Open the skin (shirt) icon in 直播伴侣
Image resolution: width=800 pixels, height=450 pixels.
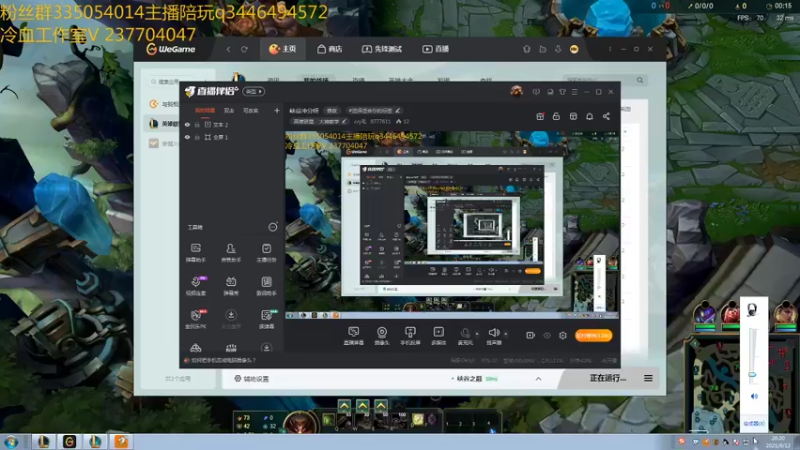click(x=562, y=92)
